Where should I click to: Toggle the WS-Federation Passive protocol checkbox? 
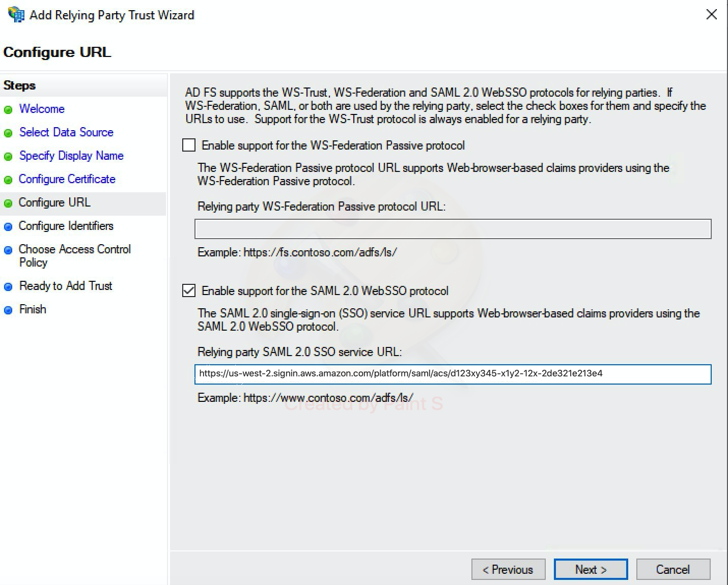pyautogui.click(x=188, y=145)
